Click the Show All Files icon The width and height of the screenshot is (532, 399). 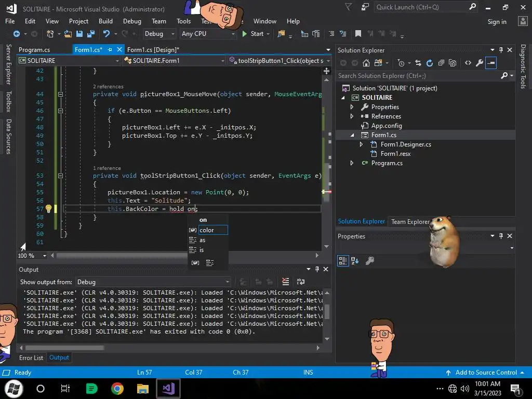coord(453,63)
